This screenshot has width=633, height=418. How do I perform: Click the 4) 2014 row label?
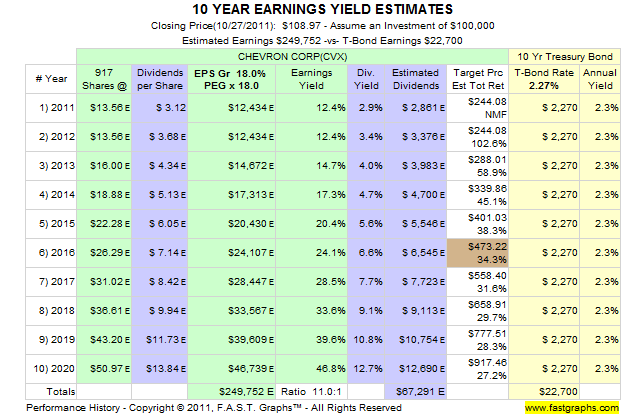tap(51, 195)
